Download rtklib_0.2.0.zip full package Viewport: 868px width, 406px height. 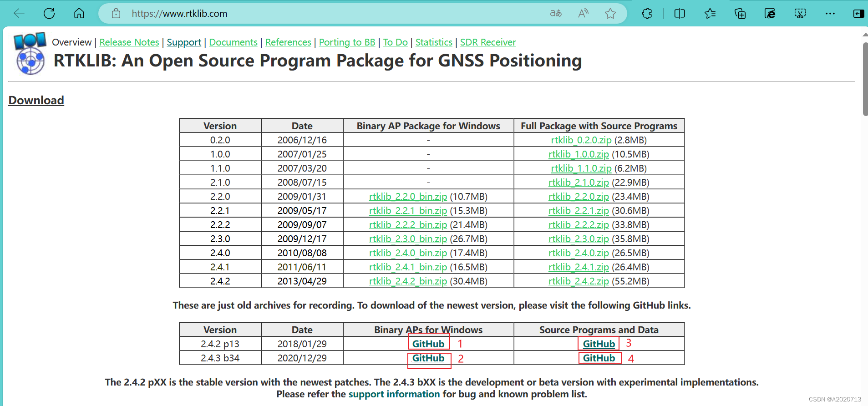click(x=581, y=140)
